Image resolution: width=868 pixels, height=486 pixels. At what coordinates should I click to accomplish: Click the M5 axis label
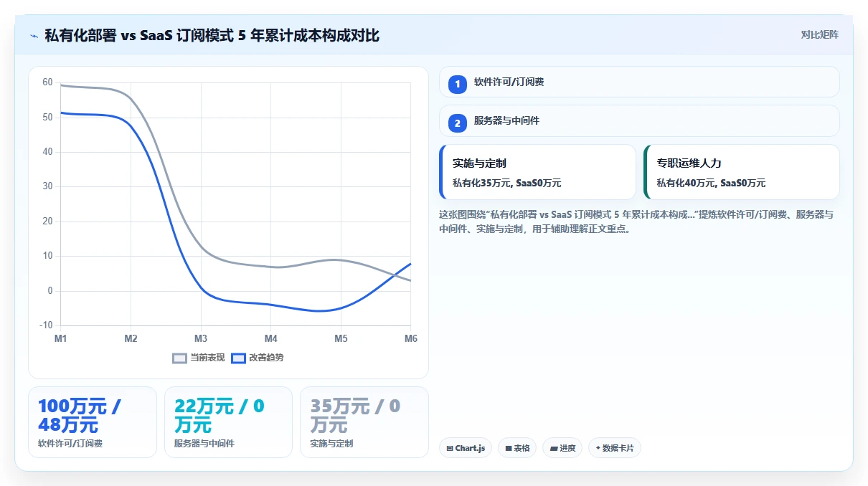[341, 338]
